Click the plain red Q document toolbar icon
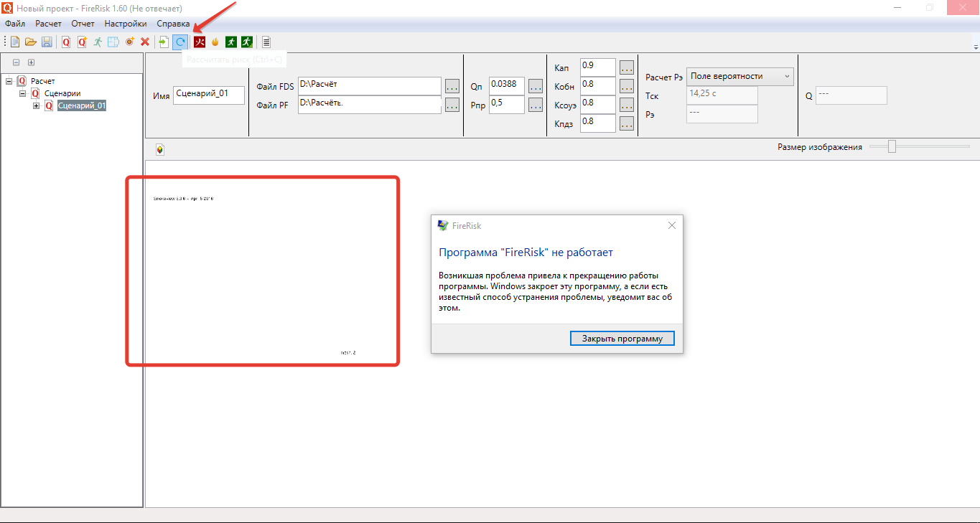 pyautogui.click(x=66, y=42)
